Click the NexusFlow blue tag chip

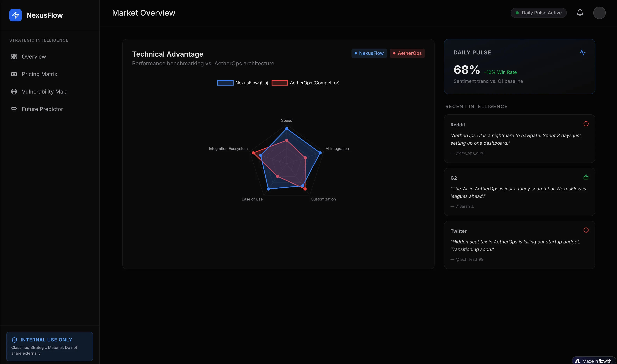[369, 53]
